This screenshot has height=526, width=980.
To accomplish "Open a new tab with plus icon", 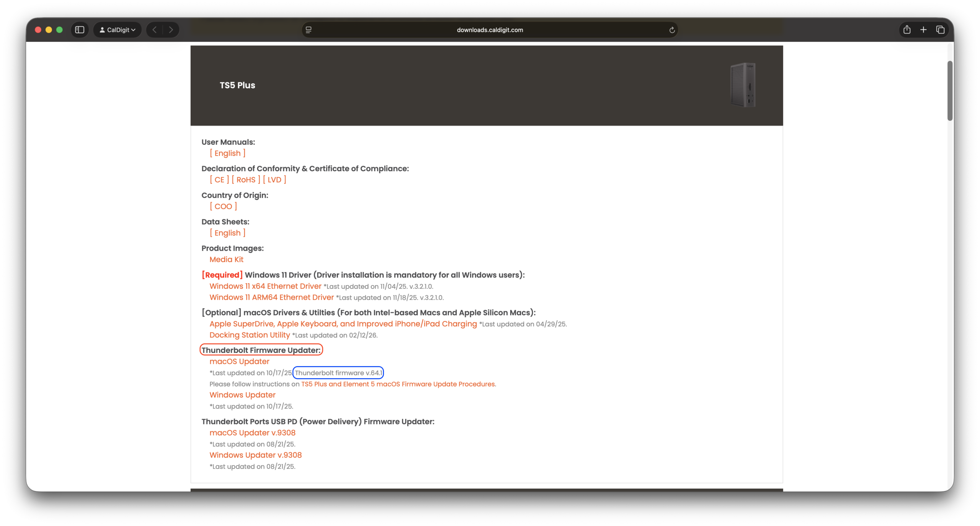I will click(x=923, y=30).
